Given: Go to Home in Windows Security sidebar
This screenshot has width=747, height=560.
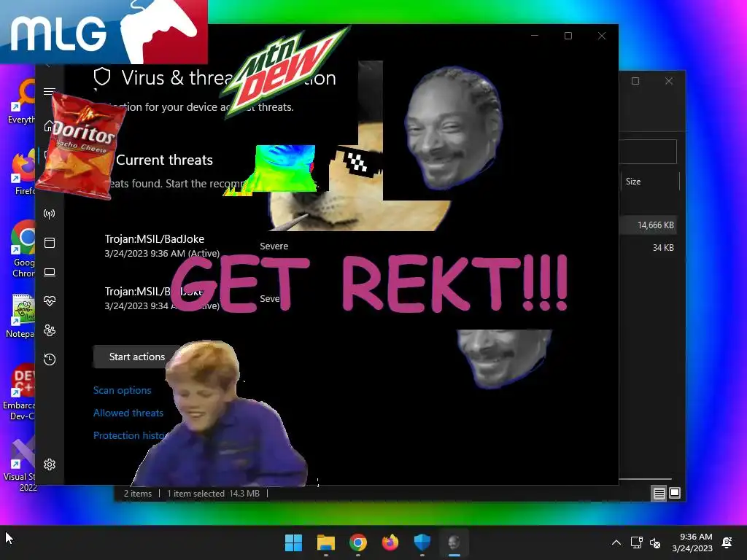Looking at the screenshot, I should coord(49,125).
